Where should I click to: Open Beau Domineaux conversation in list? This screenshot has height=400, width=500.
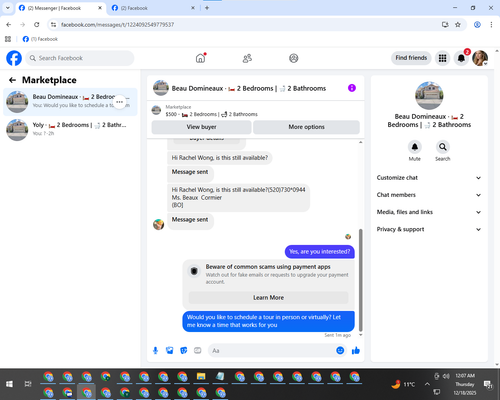70,102
